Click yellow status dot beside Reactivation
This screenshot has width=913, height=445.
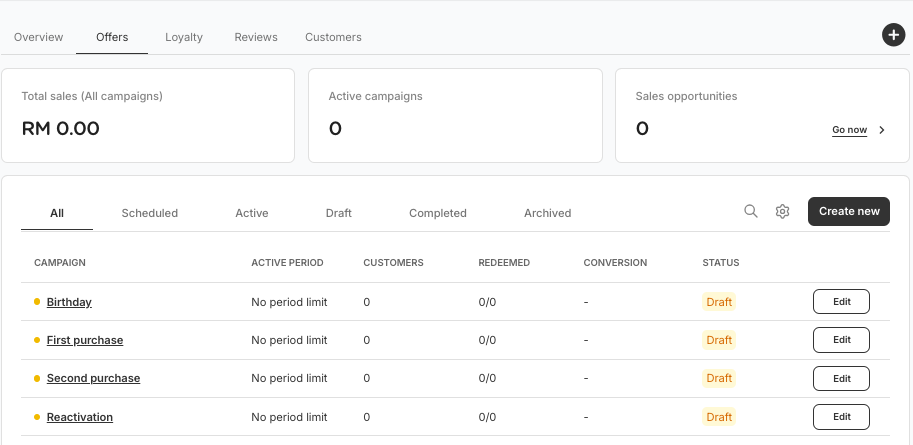[37, 417]
